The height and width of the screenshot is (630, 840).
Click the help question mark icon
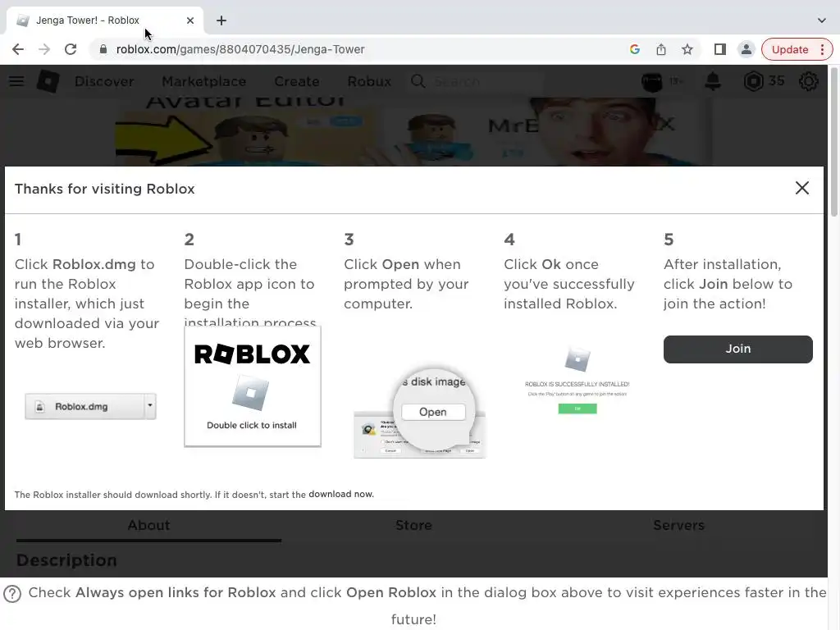point(12,594)
